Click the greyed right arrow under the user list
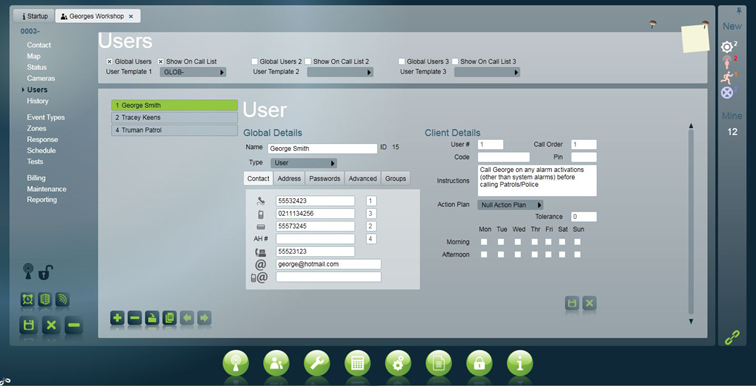Image resolution: width=756 pixels, height=386 pixels. 204,318
